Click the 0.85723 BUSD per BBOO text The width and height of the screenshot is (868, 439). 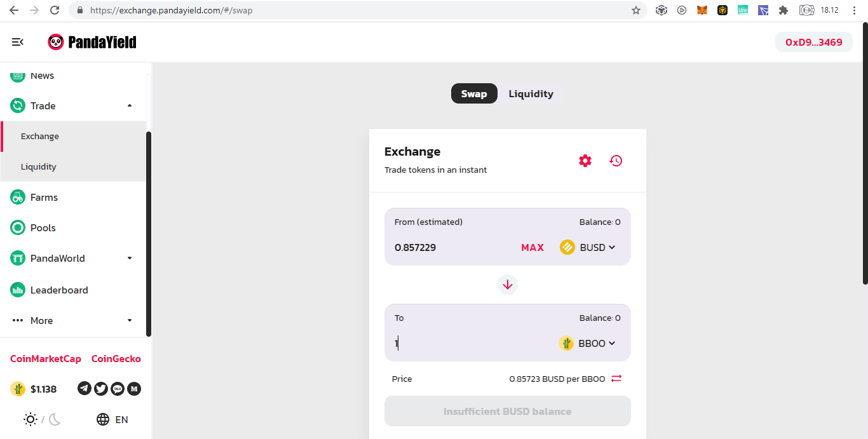point(557,379)
